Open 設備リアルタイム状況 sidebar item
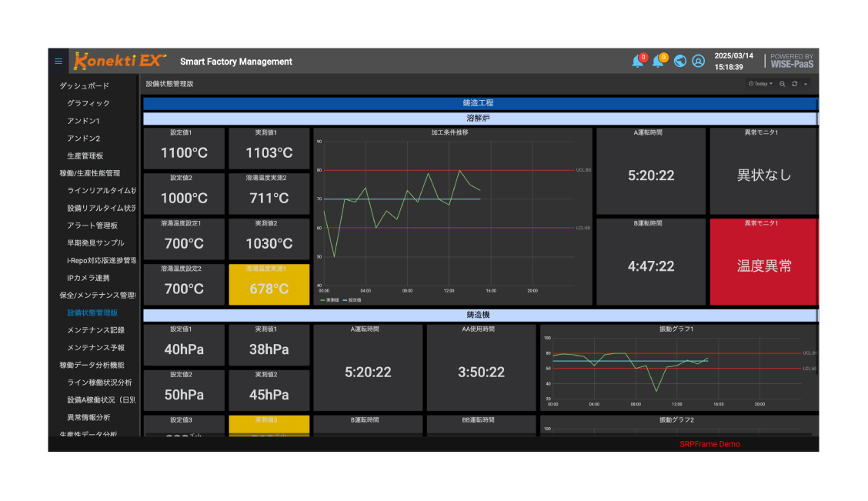868x501 pixels. coord(102,208)
